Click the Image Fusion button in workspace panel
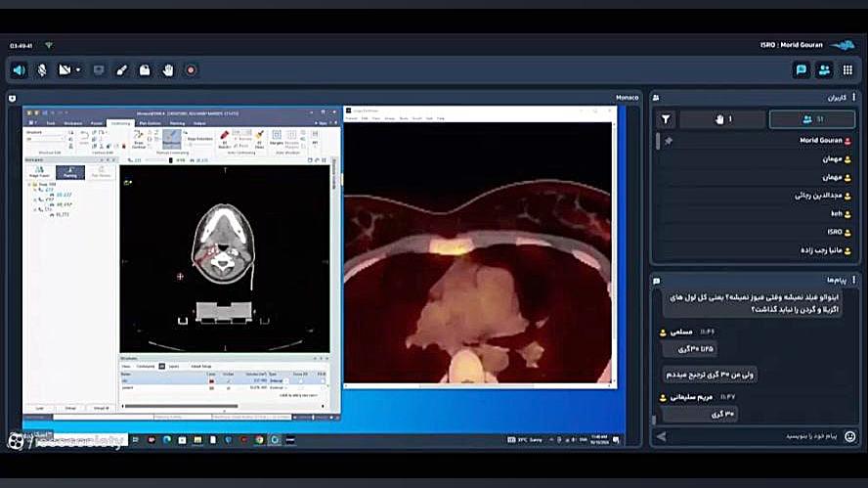 (39, 173)
